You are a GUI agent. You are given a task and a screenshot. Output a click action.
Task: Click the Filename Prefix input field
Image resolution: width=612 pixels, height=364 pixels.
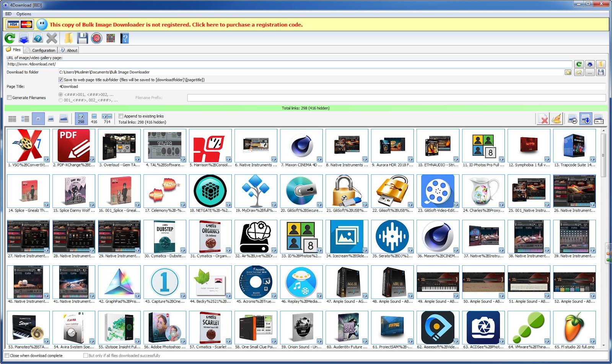coord(396,98)
